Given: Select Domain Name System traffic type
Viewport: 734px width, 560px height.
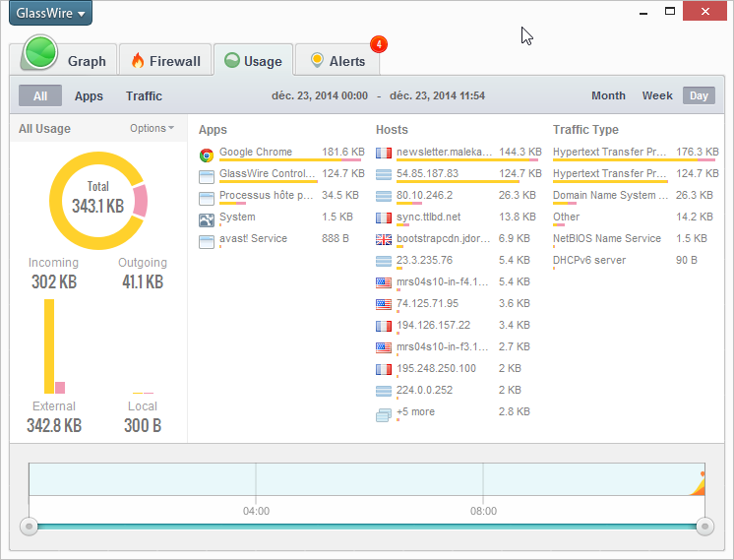Looking at the screenshot, I should coord(636,197).
